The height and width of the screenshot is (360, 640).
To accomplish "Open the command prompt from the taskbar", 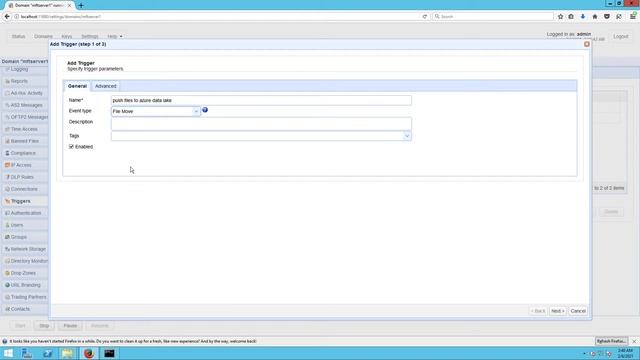I will (109, 353).
